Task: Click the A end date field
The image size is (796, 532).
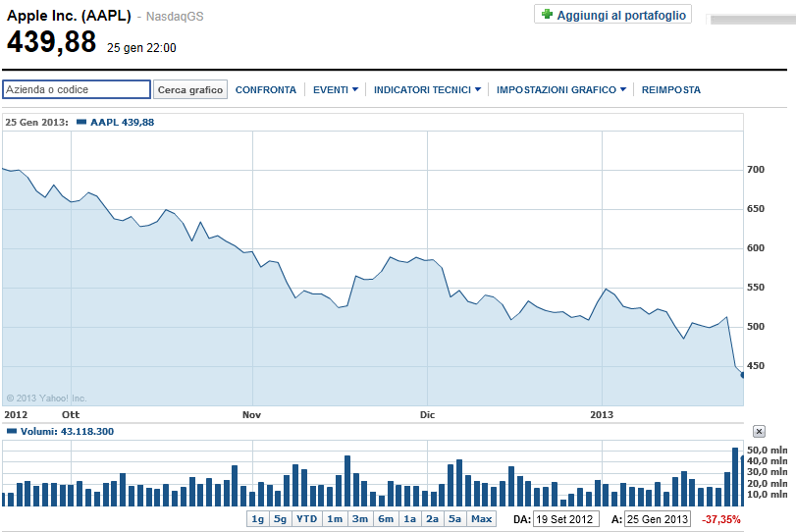Action: tap(658, 518)
